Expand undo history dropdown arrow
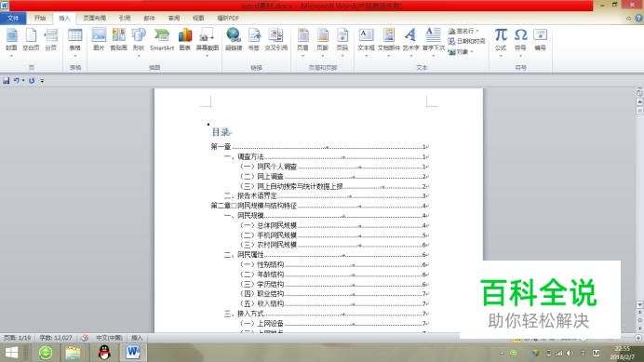 23,81
